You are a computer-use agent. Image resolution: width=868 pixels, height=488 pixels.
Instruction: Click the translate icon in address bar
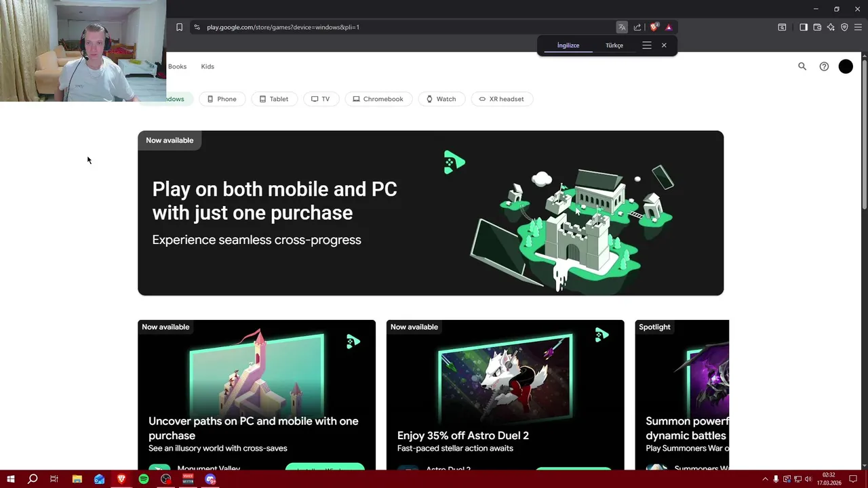[622, 27]
